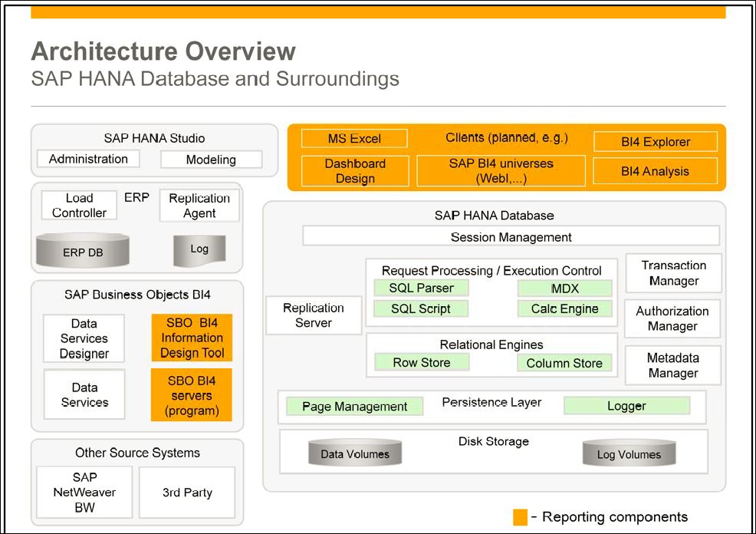Screen dimensions: 756x534
Task: Select the Page Management box
Action: coord(354,406)
